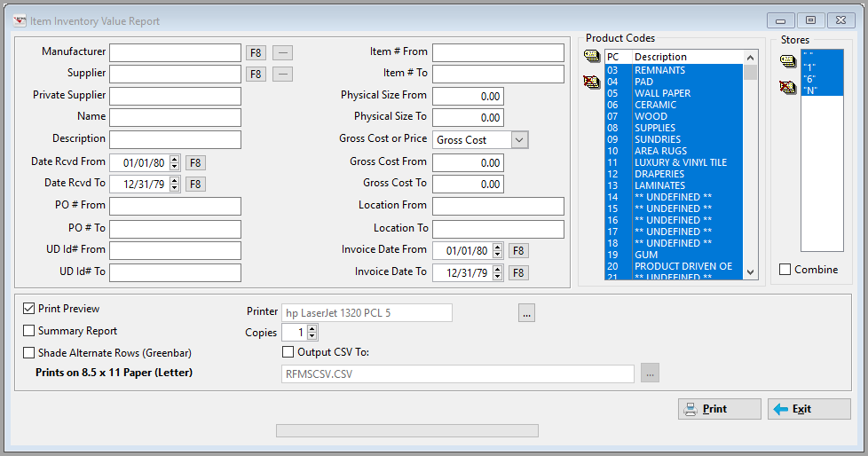Enable Shade Alternate Rows (Greenbar) checkbox

pos(28,352)
